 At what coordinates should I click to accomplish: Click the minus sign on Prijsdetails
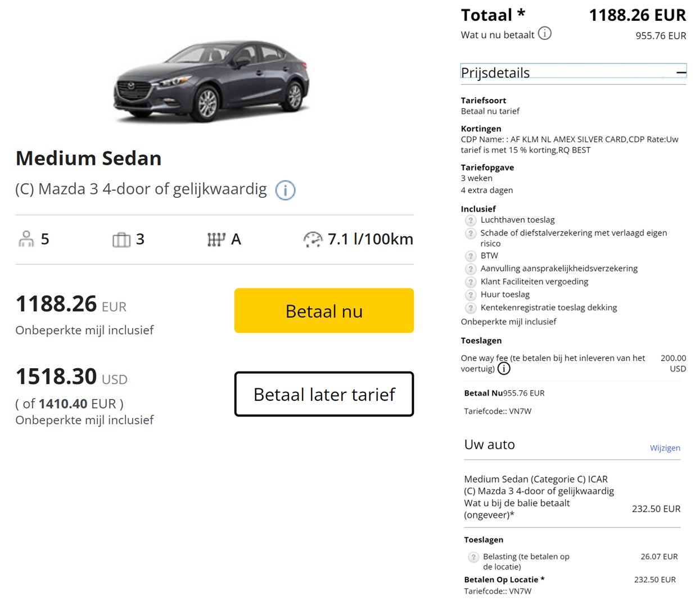pos(681,73)
